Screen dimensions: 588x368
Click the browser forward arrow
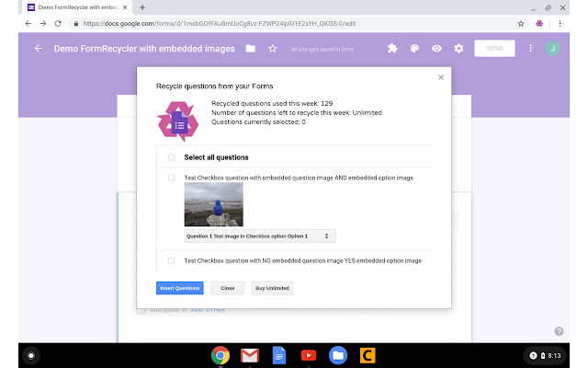click(x=43, y=23)
